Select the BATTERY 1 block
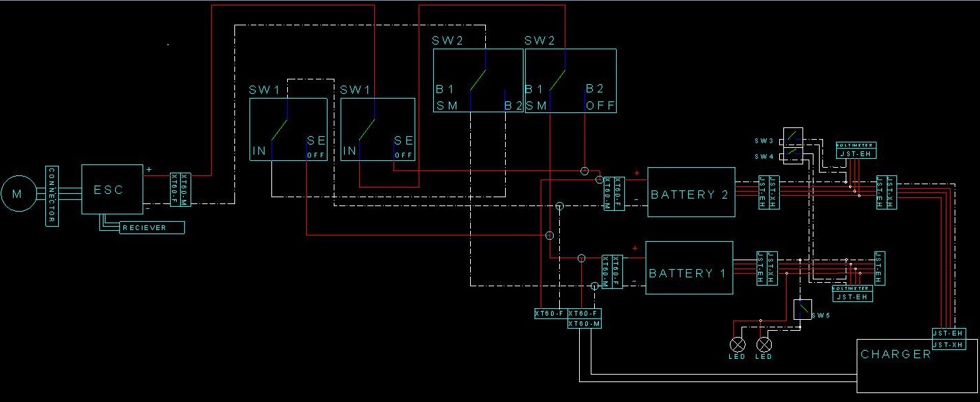 689,267
